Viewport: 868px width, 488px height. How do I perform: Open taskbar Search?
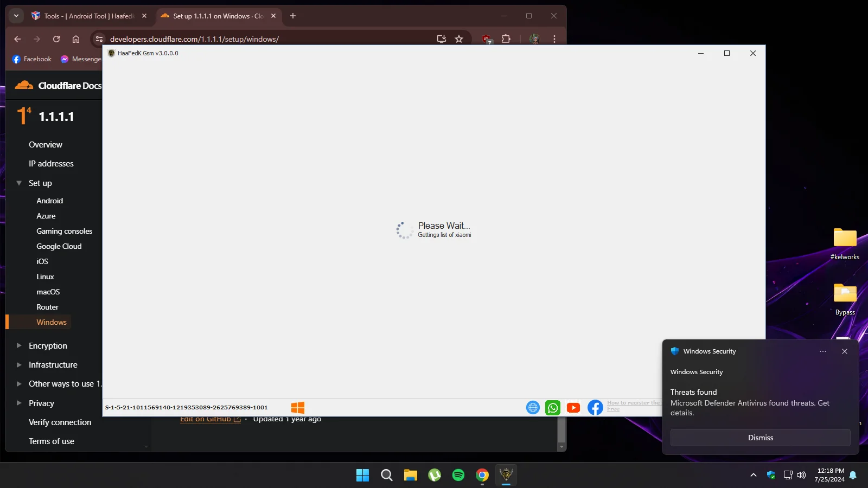(x=386, y=476)
